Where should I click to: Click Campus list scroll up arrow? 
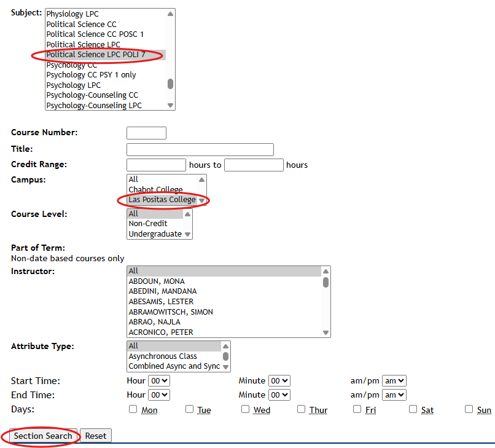[x=201, y=179]
